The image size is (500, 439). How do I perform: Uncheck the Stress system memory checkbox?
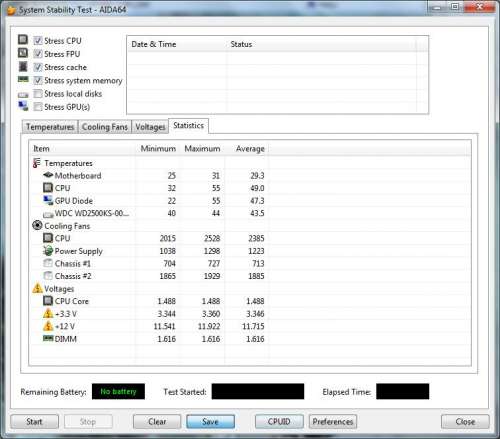coord(38,80)
